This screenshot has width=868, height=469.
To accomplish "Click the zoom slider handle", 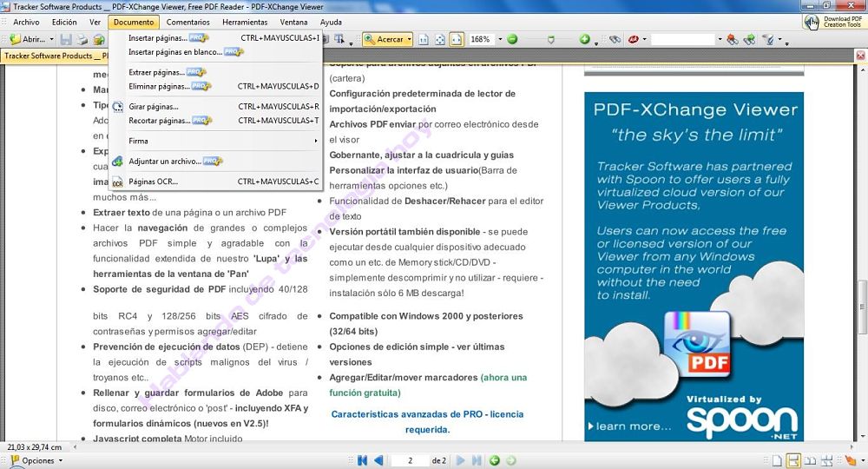I will coord(551,40).
